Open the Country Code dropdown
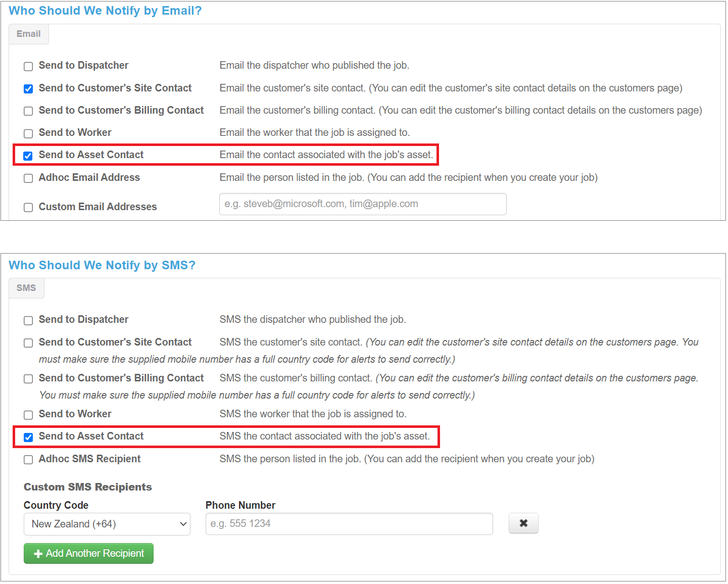Viewport: 728px width, 584px height. (107, 524)
